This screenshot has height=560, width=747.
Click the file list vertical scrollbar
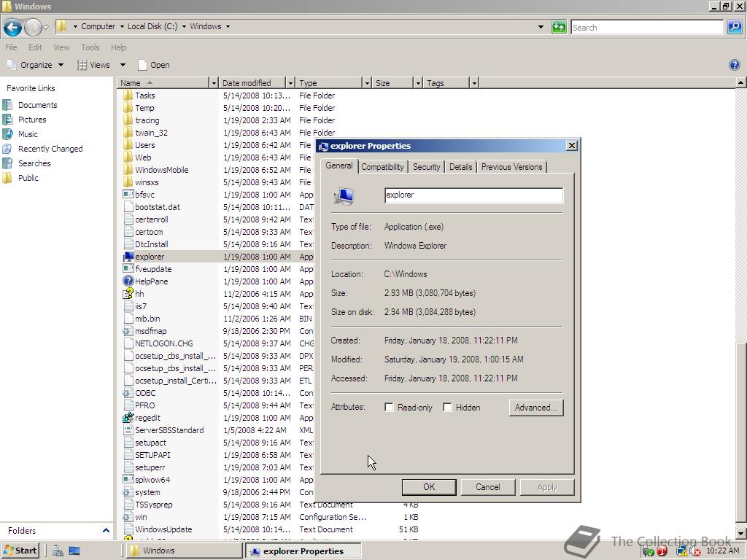click(741, 435)
